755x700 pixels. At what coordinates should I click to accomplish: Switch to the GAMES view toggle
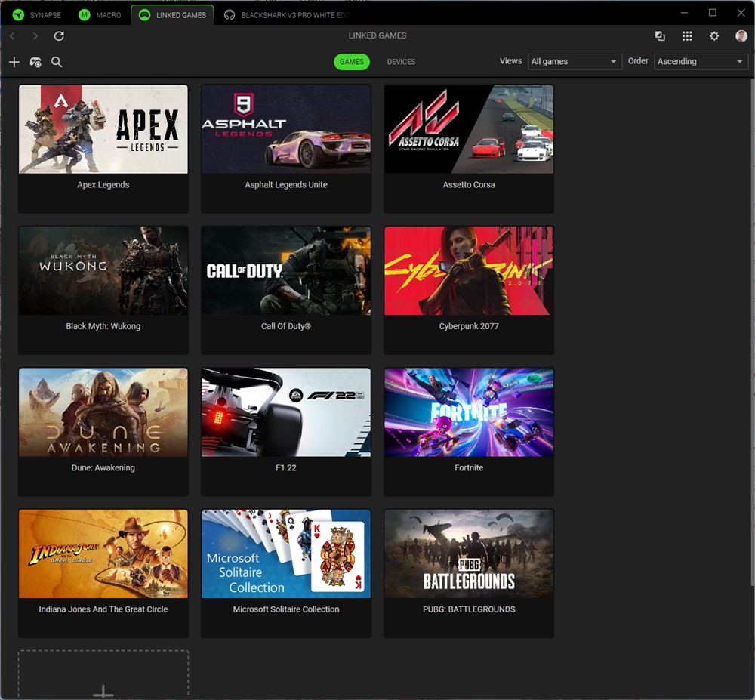coord(352,62)
